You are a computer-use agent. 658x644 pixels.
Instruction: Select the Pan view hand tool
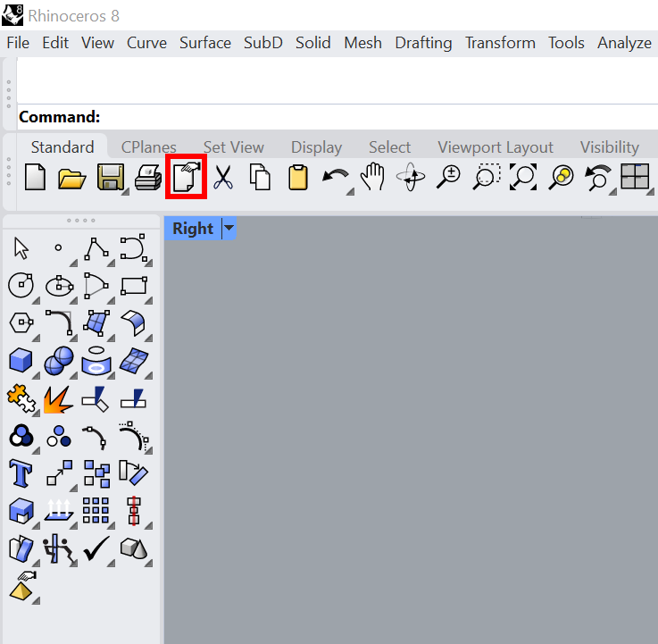(x=372, y=177)
